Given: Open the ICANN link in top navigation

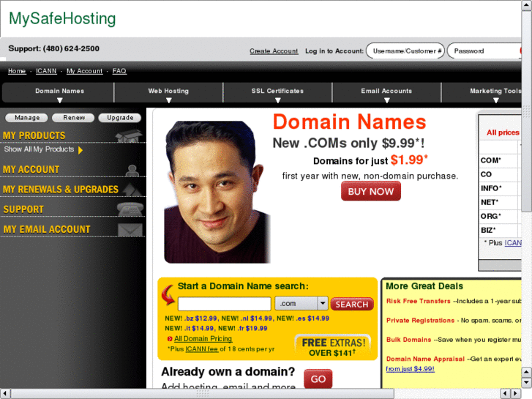Looking at the screenshot, I should click(x=46, y=71).
